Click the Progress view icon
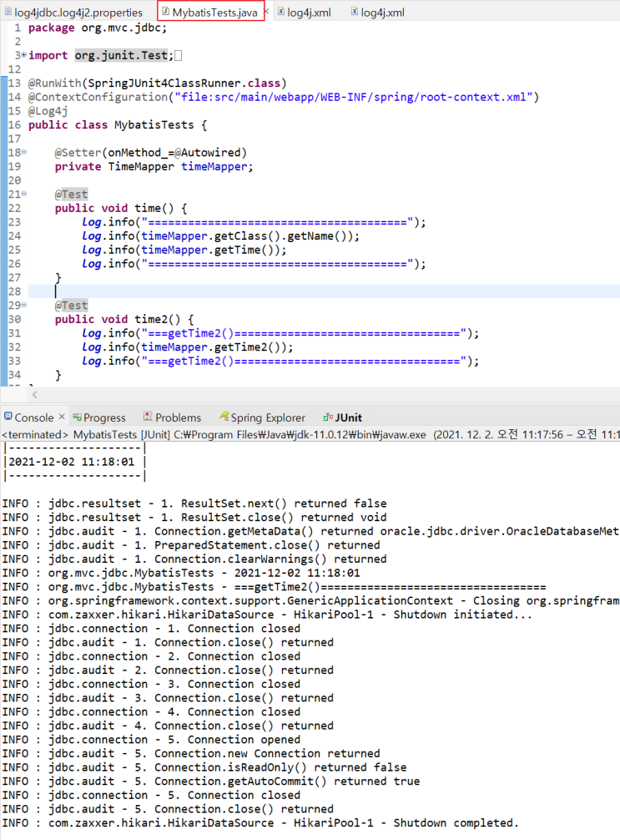The image size is (620, 840). pos(77,417)
